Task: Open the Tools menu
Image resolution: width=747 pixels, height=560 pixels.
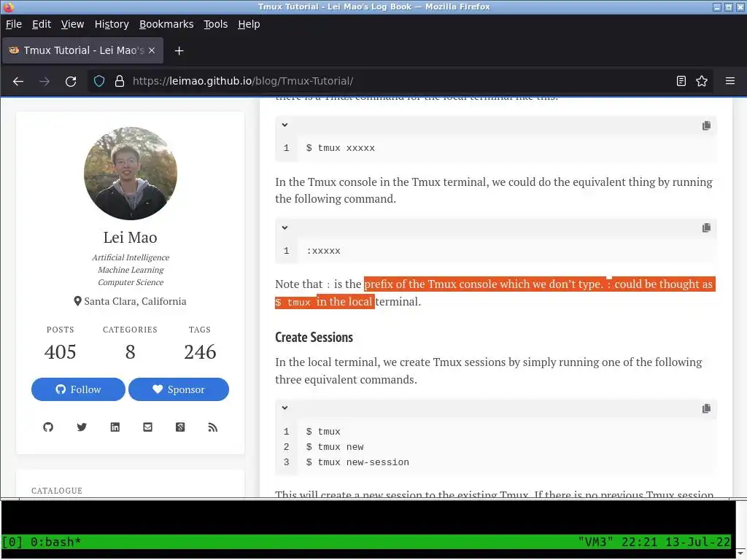Action: tap(216, 24)
